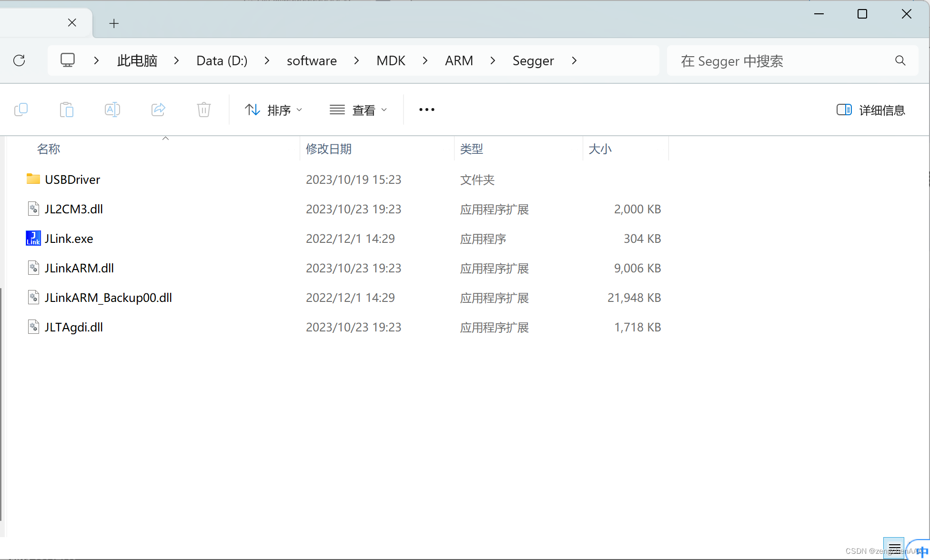Expand chevron after ARM breadcrumb
Screen dimensions: 930x560
point(493,60)
